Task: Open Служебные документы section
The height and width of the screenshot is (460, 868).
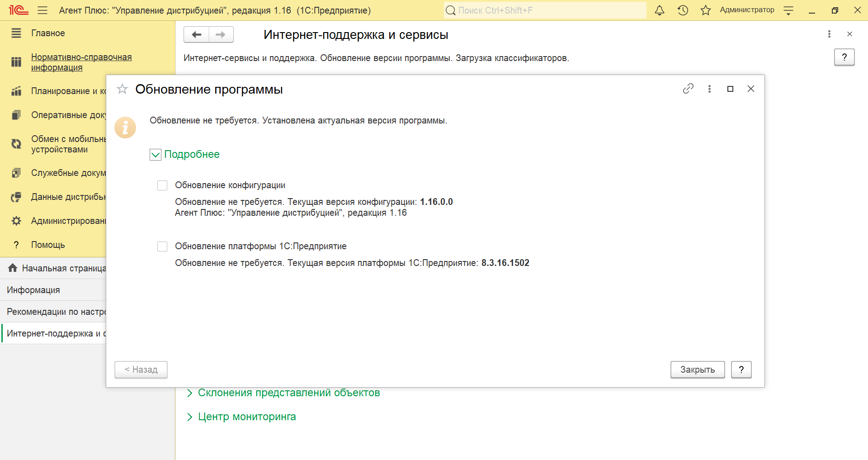Action: point(68,173)
